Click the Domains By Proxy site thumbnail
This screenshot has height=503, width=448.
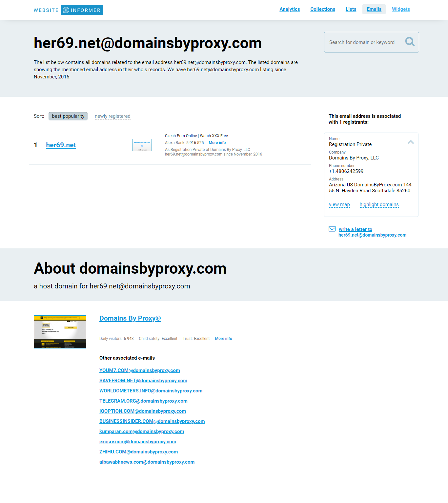pos(60,332)
